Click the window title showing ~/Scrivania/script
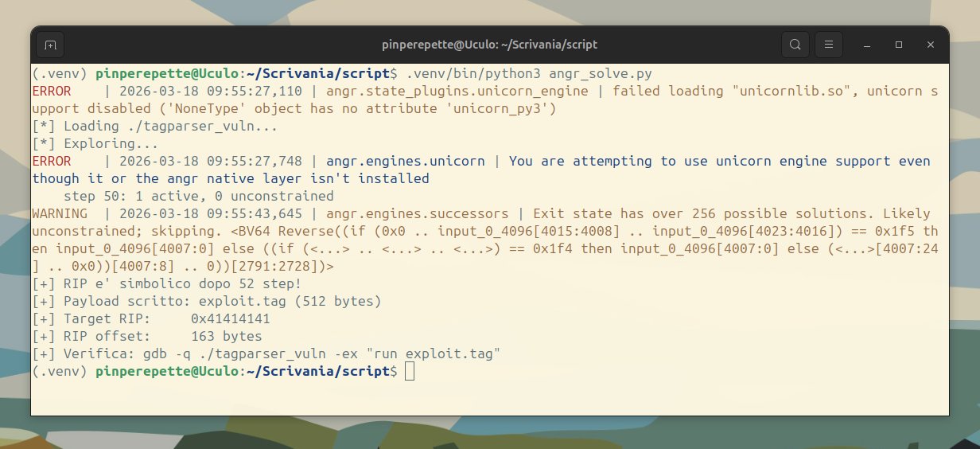The width and height of the screenshot is (980, 449). coord(489,45)
